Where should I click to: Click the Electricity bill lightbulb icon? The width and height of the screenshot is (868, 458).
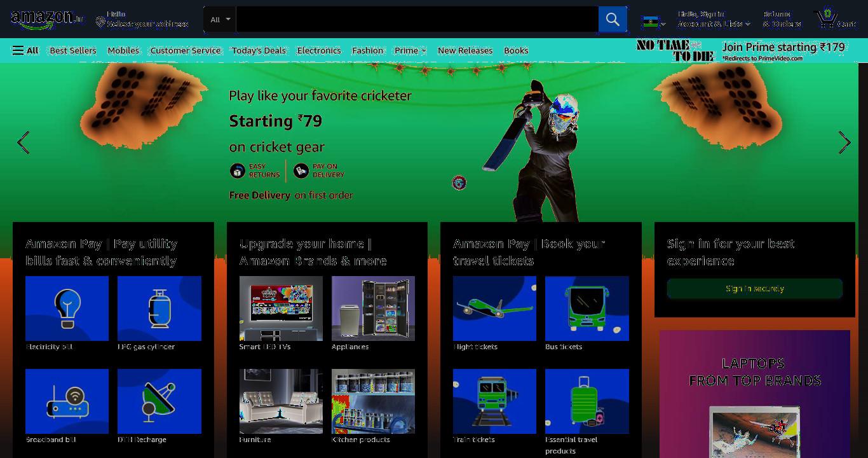[x=67, y=309]
